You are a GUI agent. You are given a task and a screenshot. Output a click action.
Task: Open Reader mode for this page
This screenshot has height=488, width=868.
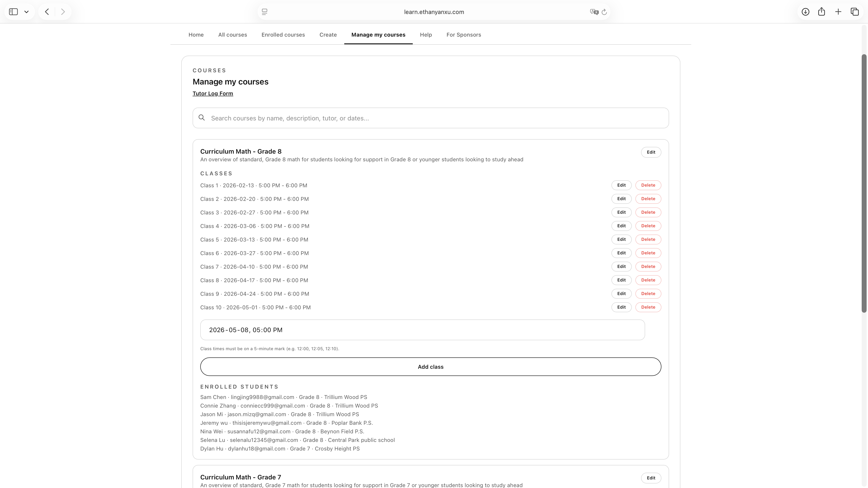[264, 12]
